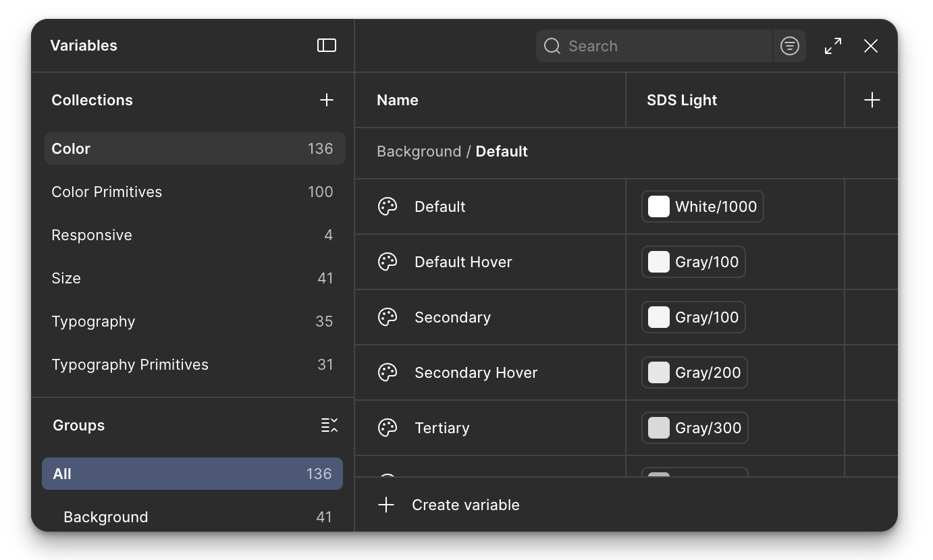The image size is (933, 560).
Task: Click the Gray/200 swatch for Secondary Hover
Action: (658, 372)
